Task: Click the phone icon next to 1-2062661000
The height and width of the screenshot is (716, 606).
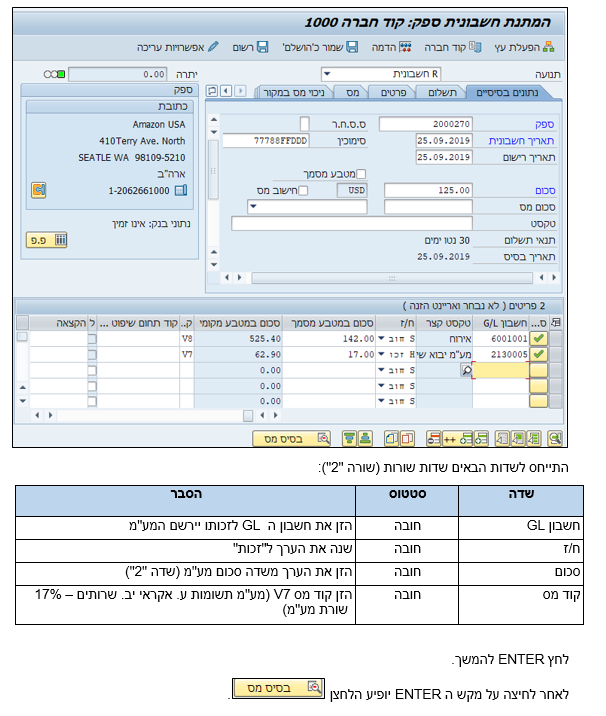Action: 181,190
